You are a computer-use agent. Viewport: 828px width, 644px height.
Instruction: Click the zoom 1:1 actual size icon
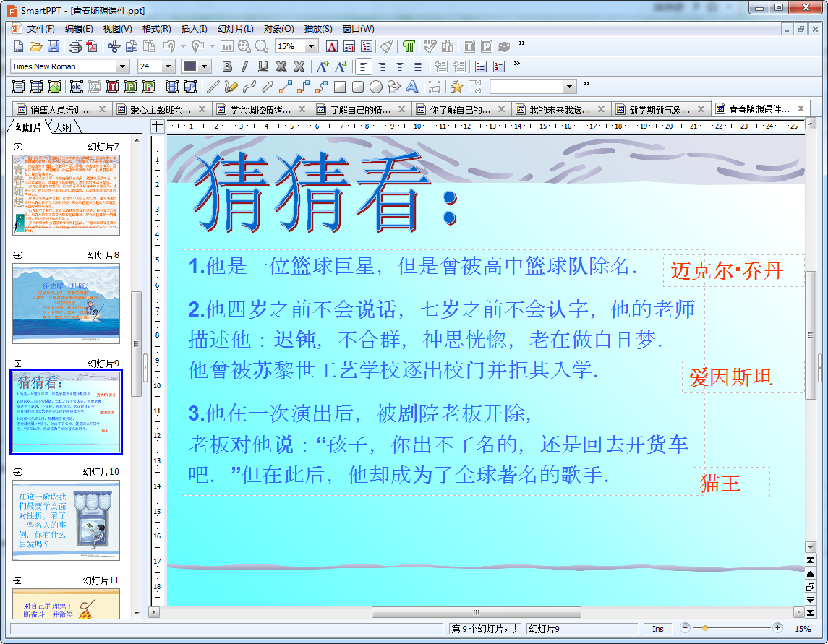[x=226, y=46]
